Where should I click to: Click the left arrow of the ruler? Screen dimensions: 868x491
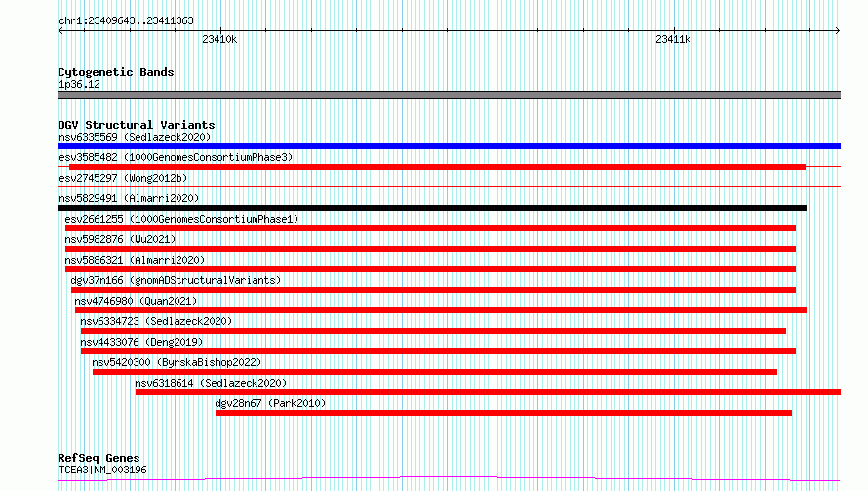[x=60, y=31]
